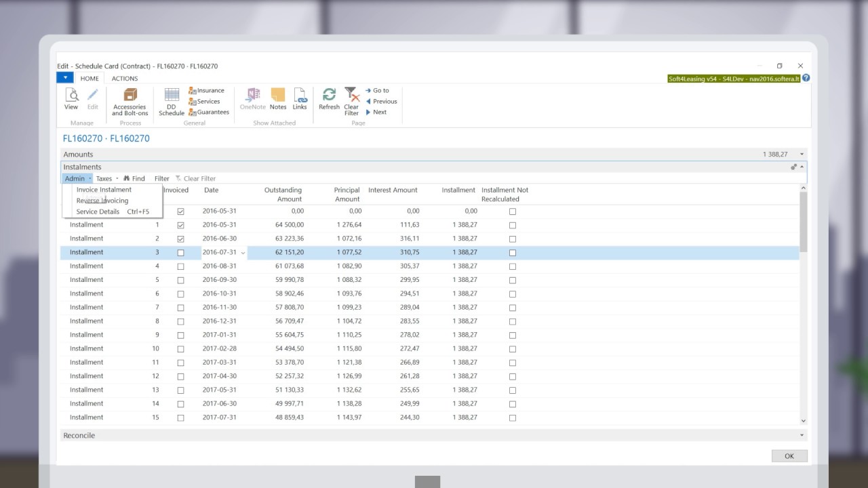Go to the Next record

[376, 112]
